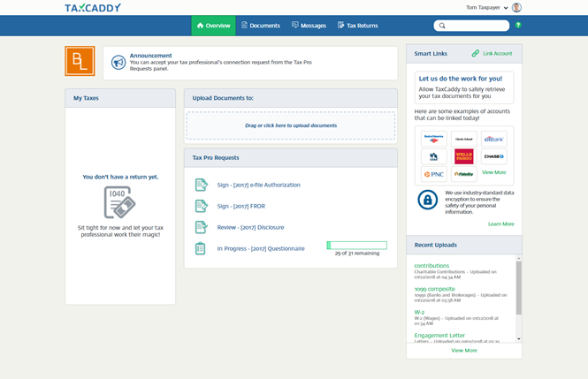Open the 1099 composite upload
Screen dimensions: 588x379
click(x=434, y=289)
